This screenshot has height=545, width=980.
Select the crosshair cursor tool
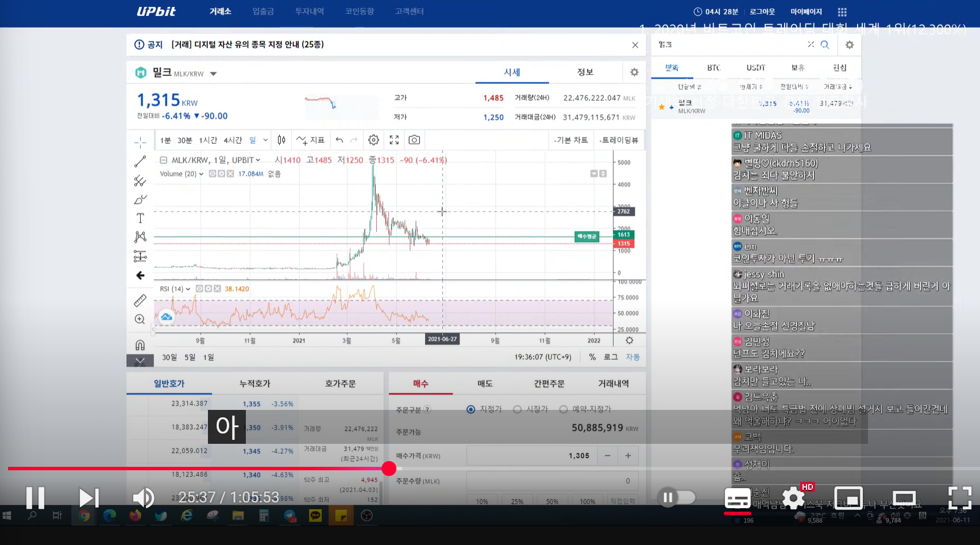click(x=140, y=143)
